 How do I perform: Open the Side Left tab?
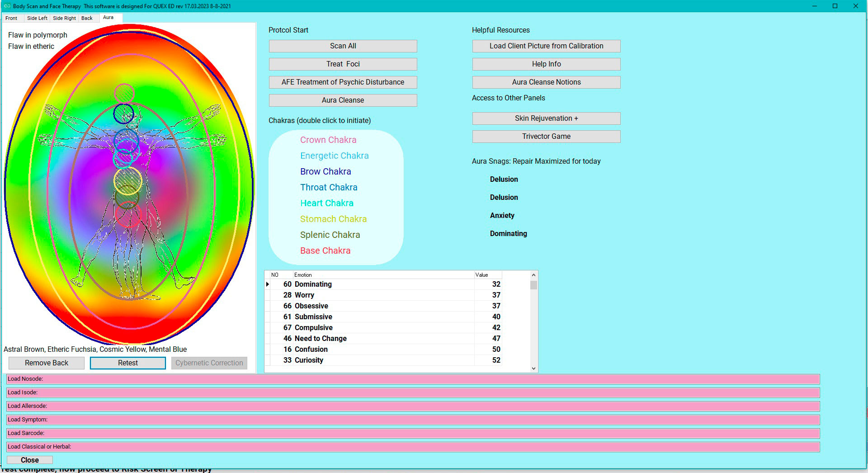[37, 18]
